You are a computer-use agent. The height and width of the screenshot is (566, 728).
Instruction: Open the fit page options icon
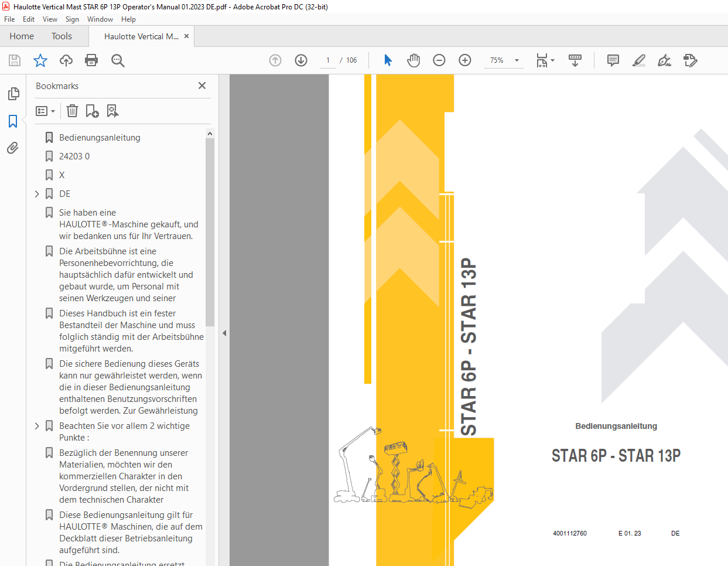tap(545, 60)
